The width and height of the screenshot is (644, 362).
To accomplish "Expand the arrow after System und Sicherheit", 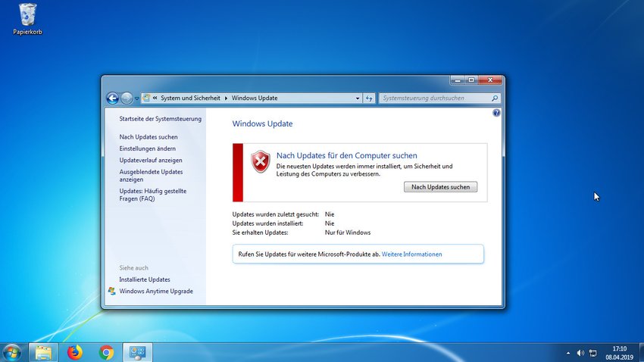I will [226, 98].
